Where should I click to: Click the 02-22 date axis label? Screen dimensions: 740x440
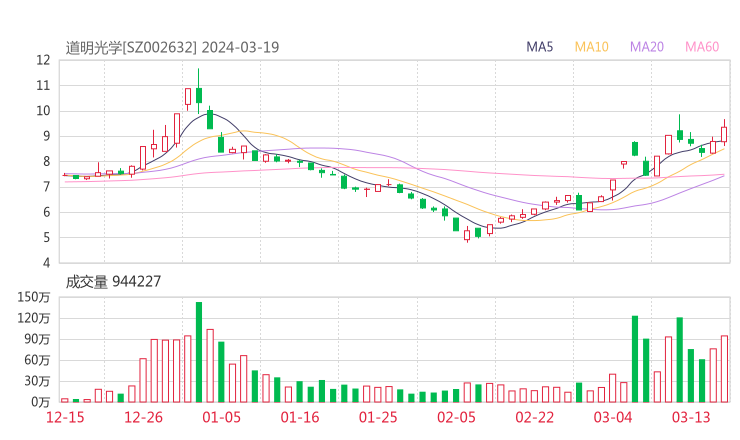click(534, 417)
